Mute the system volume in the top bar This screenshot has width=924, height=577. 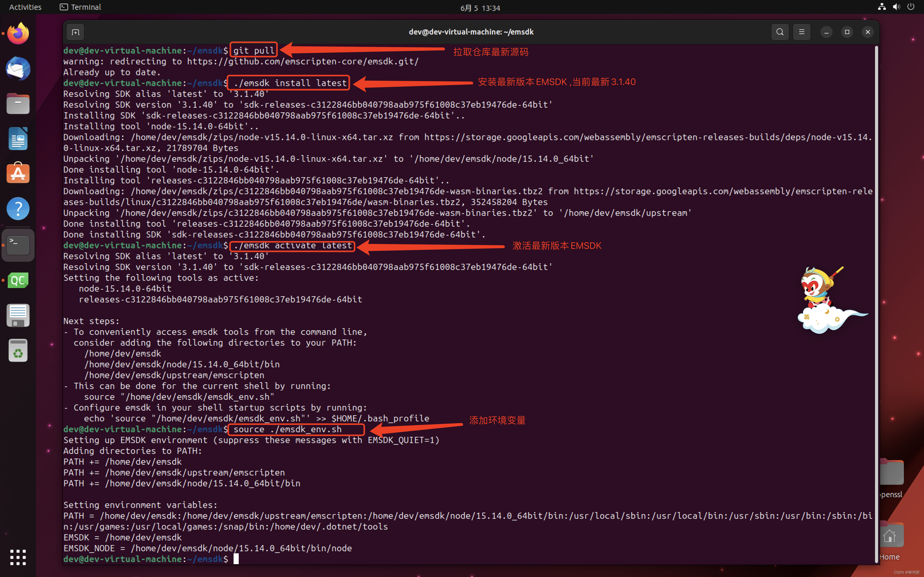[896, 6]
